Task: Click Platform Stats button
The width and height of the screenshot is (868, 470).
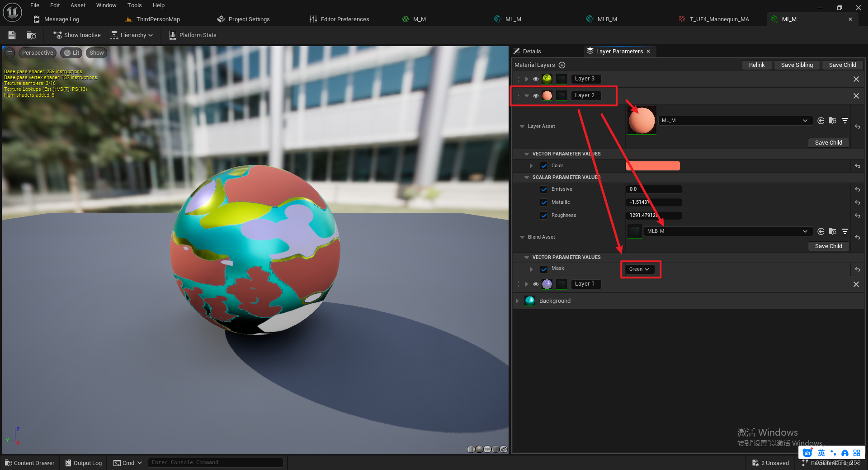Action: 193,35
